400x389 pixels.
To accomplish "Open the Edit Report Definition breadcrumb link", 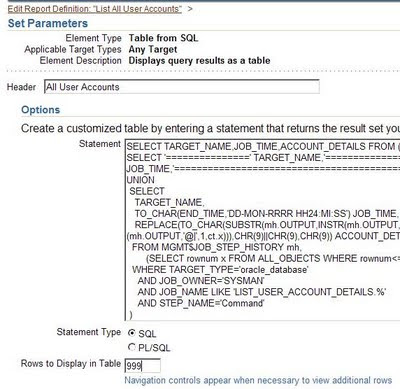I will [95, 9].
